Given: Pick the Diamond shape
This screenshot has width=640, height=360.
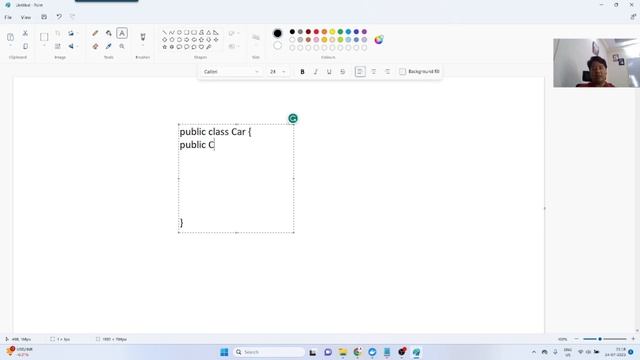Looking at the screenshot, I should pos(164,40).
